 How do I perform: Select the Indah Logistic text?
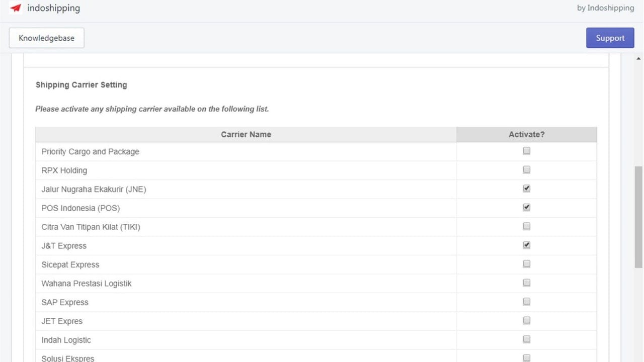(x=66, y=340)
